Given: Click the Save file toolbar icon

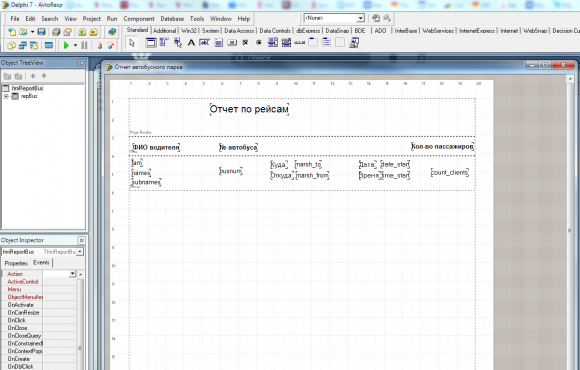Looking at the screenshot, I should click(x=41, y=32).
